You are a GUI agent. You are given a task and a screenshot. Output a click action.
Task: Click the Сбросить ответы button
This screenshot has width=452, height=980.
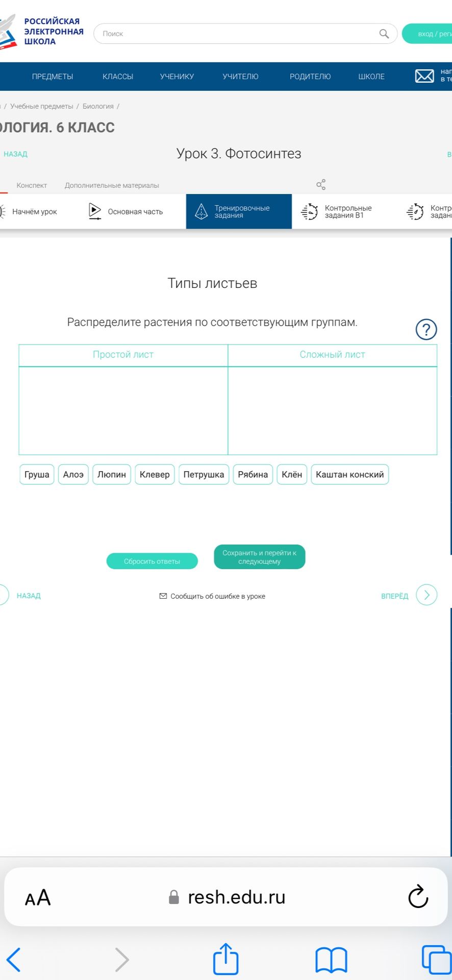pyautogui.click(x=152, y=561)
